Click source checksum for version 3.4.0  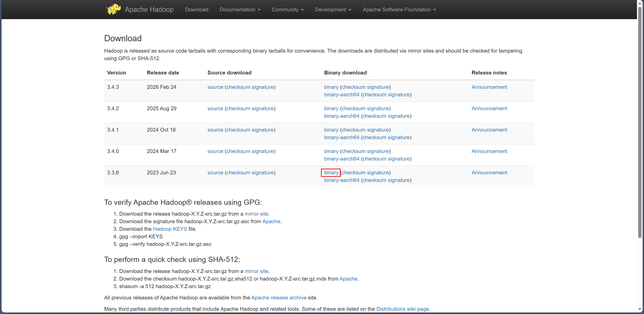[x=238, y=151]
